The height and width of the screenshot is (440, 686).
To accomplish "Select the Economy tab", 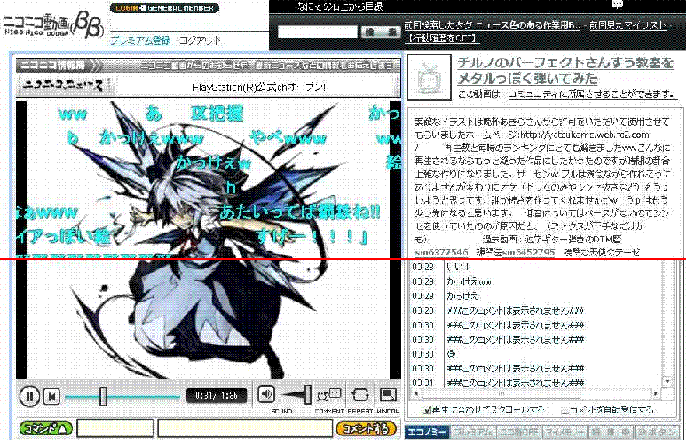I will [427, 432].
